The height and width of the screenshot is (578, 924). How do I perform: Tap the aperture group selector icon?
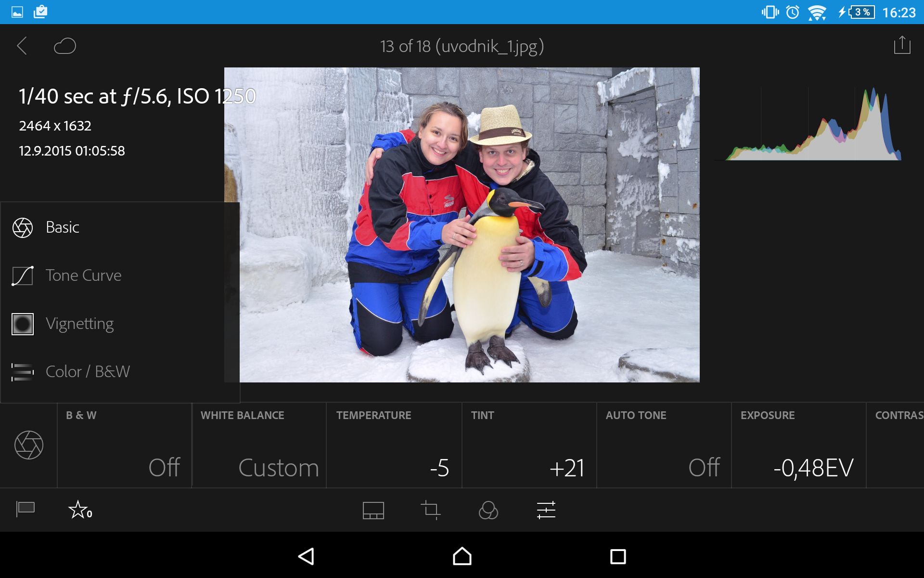29,445
